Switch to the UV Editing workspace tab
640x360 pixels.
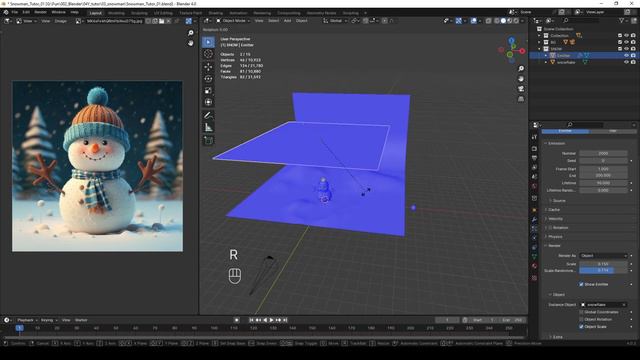tap(163, 13)
